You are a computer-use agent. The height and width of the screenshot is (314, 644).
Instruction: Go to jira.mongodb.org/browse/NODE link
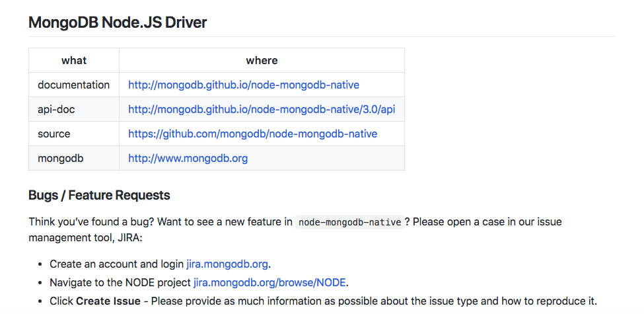tap(269, 282)
